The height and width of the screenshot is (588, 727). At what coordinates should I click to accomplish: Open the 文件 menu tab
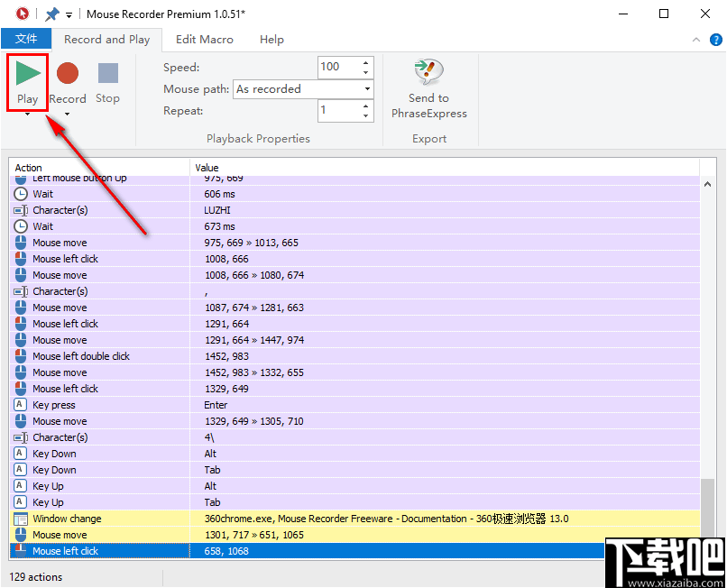(26, 39)
